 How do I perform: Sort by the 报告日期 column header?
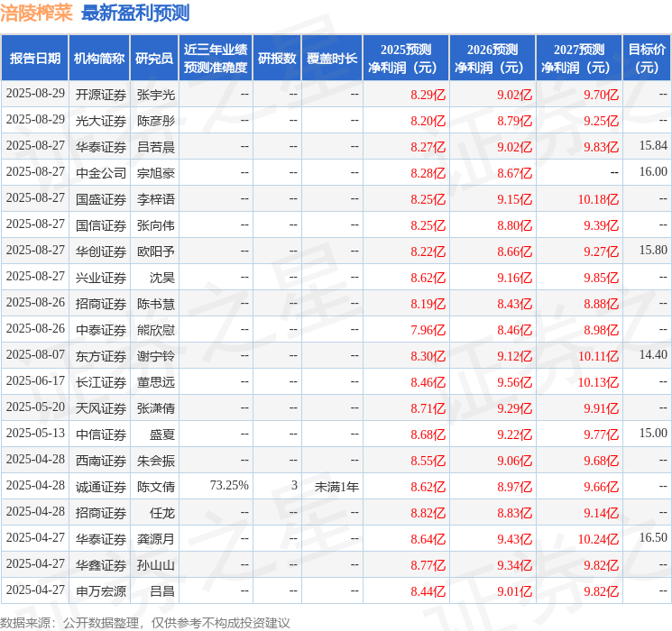click(35, 59)
